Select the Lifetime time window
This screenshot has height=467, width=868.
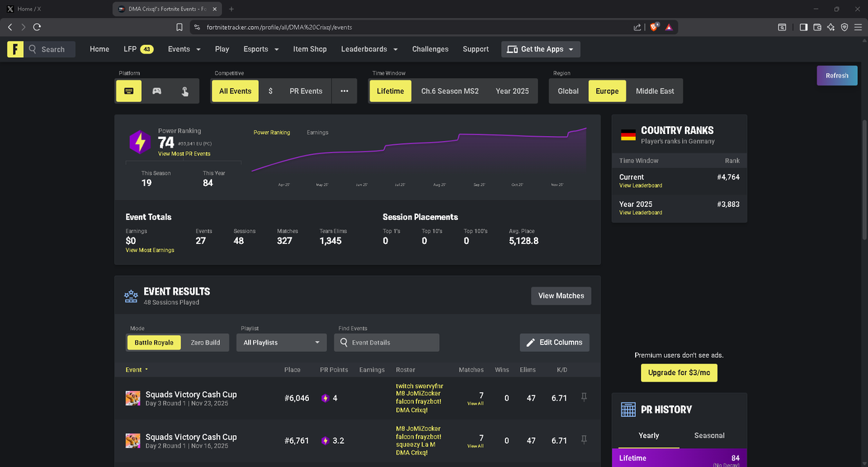point(391,91)
